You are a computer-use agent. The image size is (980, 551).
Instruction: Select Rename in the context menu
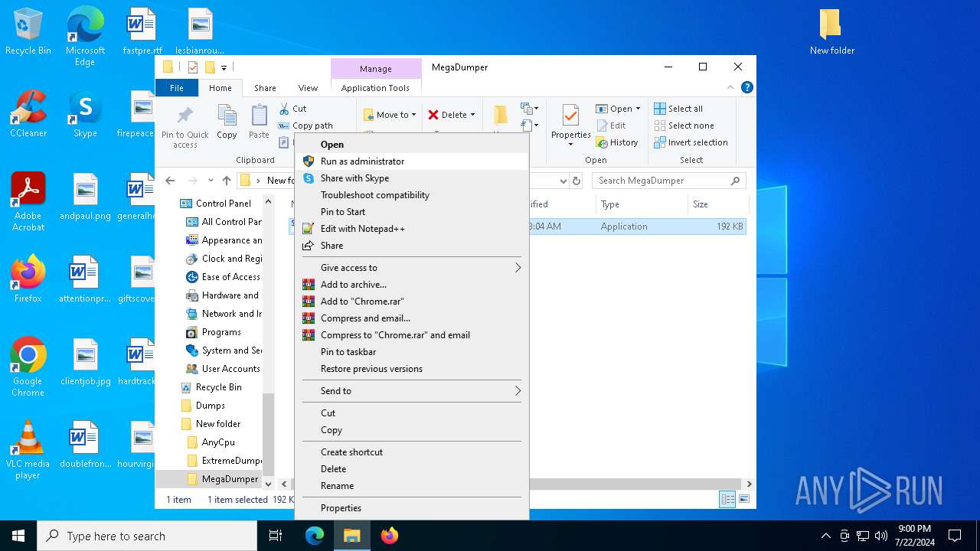(411, 486)
